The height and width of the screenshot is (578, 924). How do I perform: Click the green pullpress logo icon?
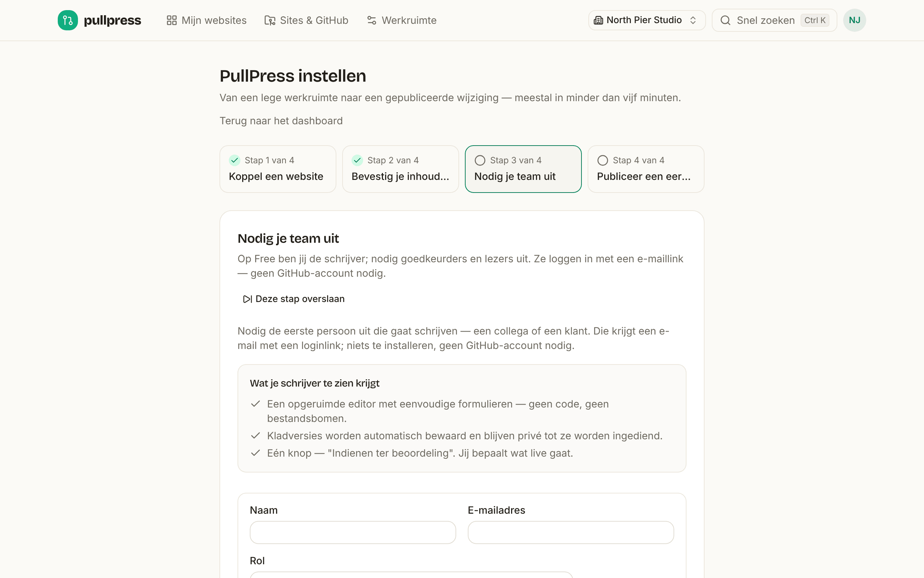coord(67,20)
